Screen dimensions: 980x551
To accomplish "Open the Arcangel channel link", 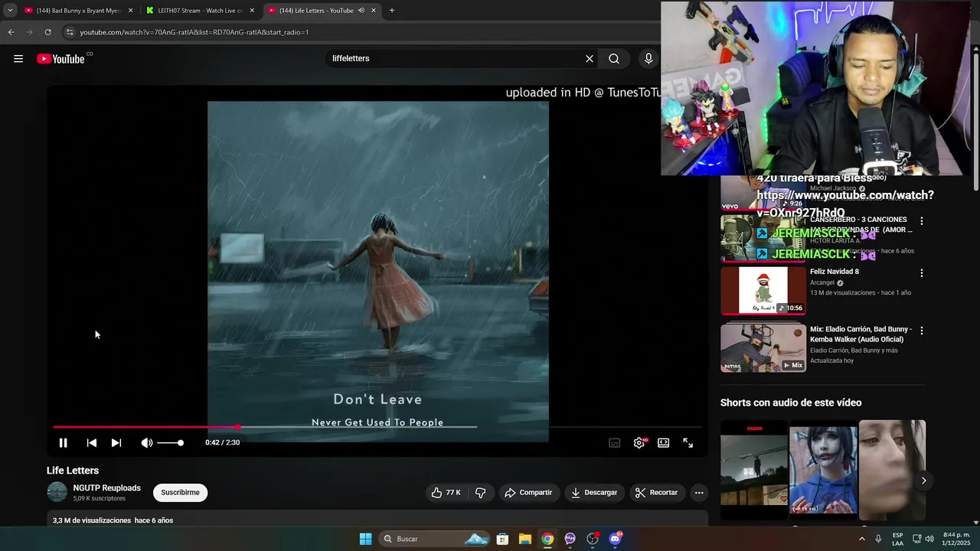I will tap(822, 283).
